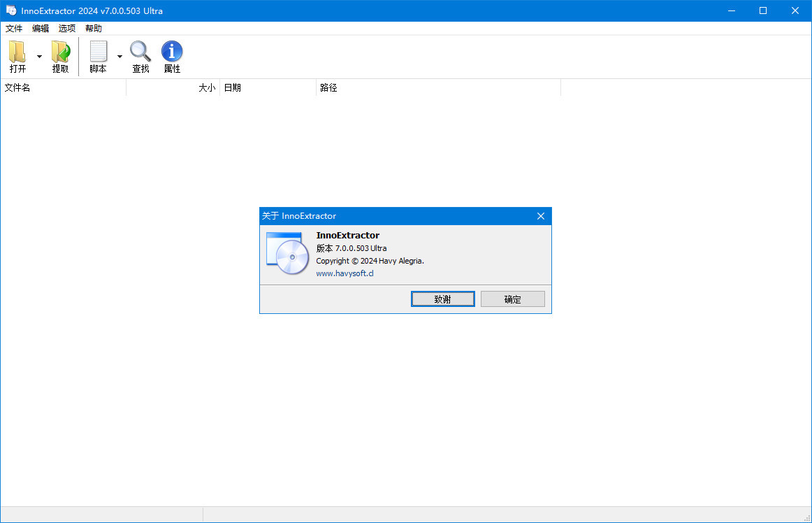Close the 关于 InnoExtractor dialog
812x523 pixels.
pos(540,216)
